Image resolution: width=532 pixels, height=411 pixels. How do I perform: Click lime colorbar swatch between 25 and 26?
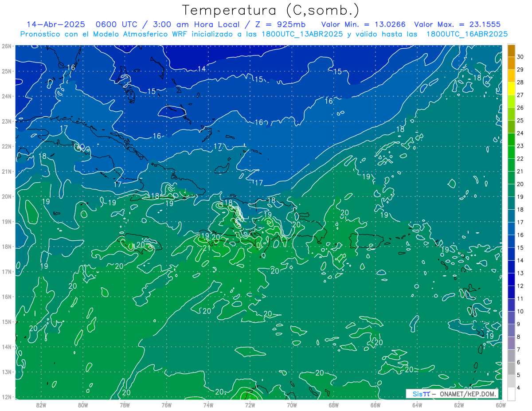click(512, 114)
